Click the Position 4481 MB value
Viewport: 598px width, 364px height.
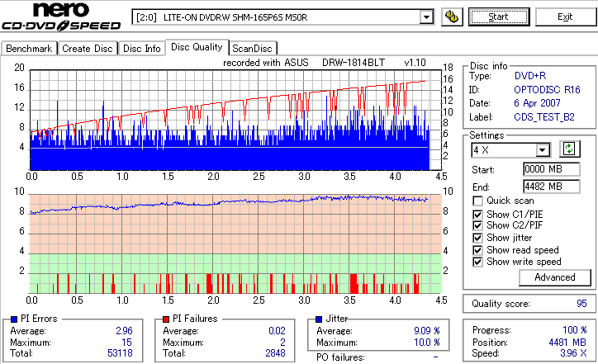(x=567, y=343)
